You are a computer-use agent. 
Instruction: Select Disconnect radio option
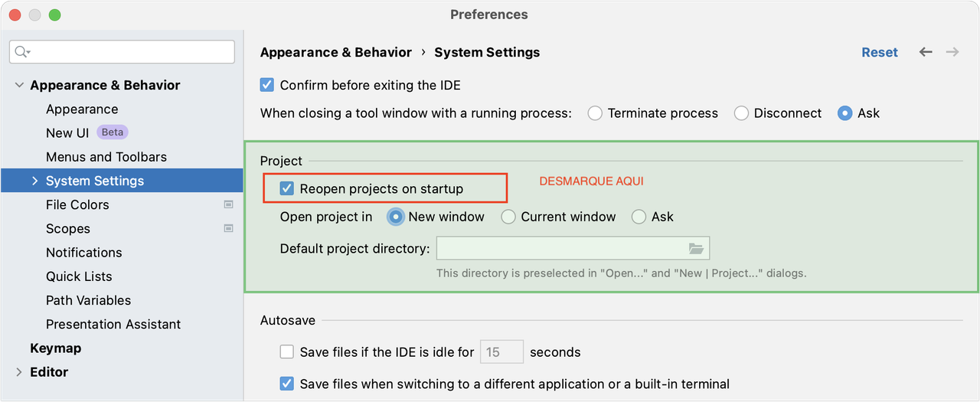741,113
